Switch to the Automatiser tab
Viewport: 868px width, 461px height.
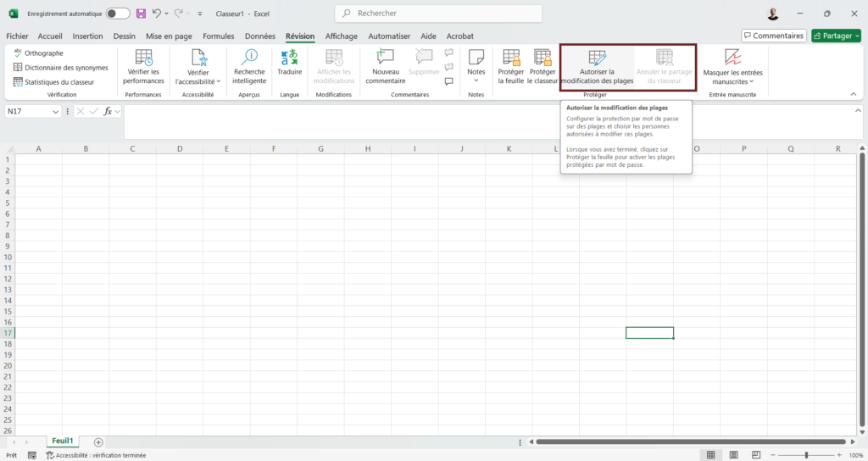pyautogui.click(x=389, y=36)
